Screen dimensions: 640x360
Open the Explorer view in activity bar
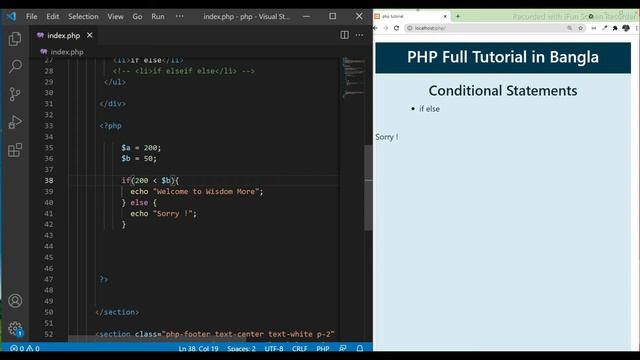[x=15, y=39]
